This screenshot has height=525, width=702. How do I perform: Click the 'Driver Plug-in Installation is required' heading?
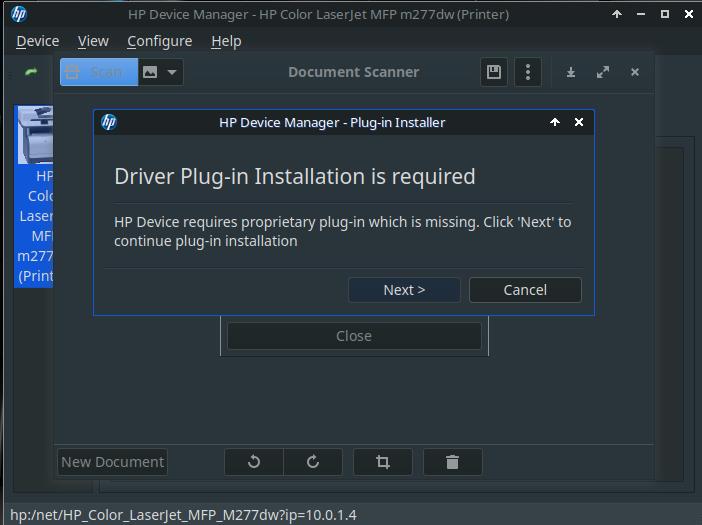(x=295, y=176)
